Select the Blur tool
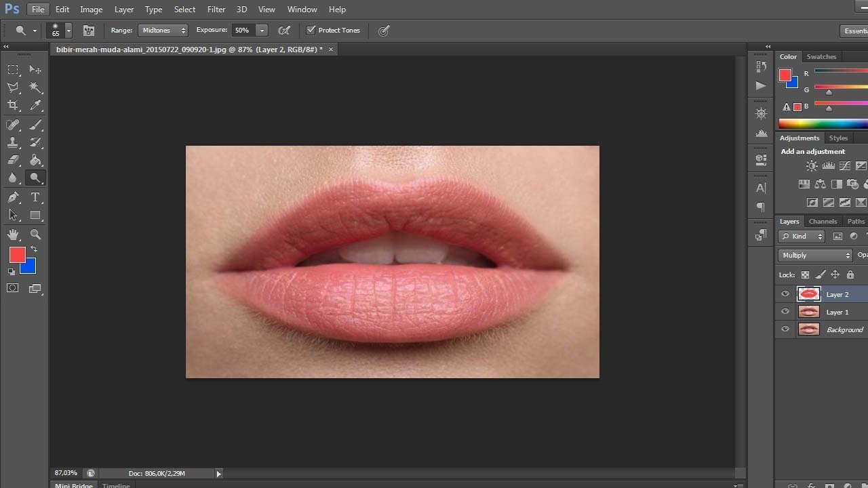The height and width of the screenshot is (488, 868). [x=13, y=178]
